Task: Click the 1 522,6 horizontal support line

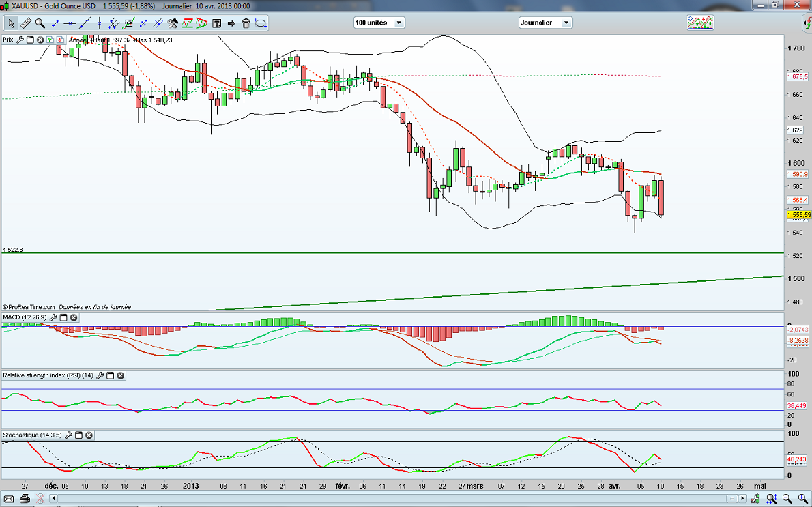Action: tap(409, 252)
